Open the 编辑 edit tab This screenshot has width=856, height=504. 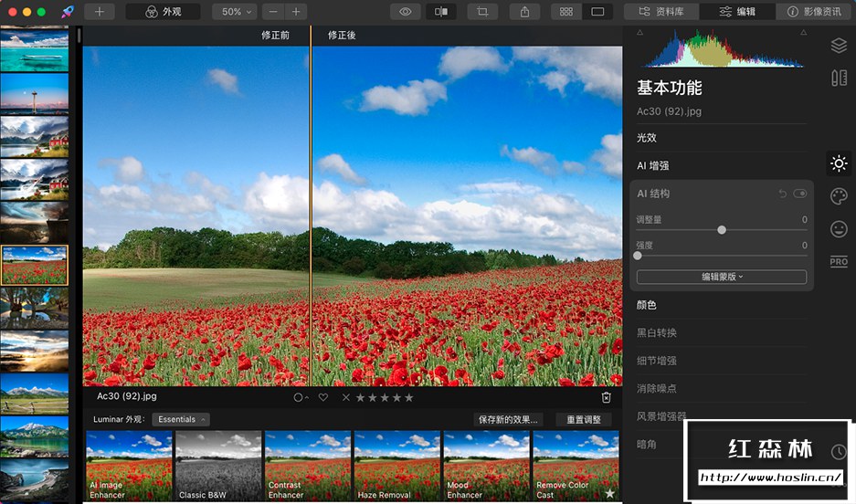click(737, 12)
